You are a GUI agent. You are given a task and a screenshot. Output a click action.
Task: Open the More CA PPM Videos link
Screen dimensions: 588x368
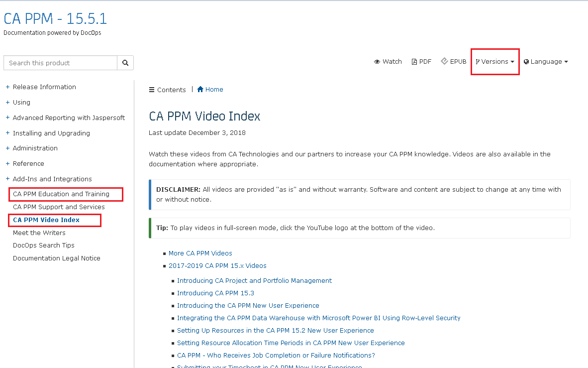(x=200, y=253)
